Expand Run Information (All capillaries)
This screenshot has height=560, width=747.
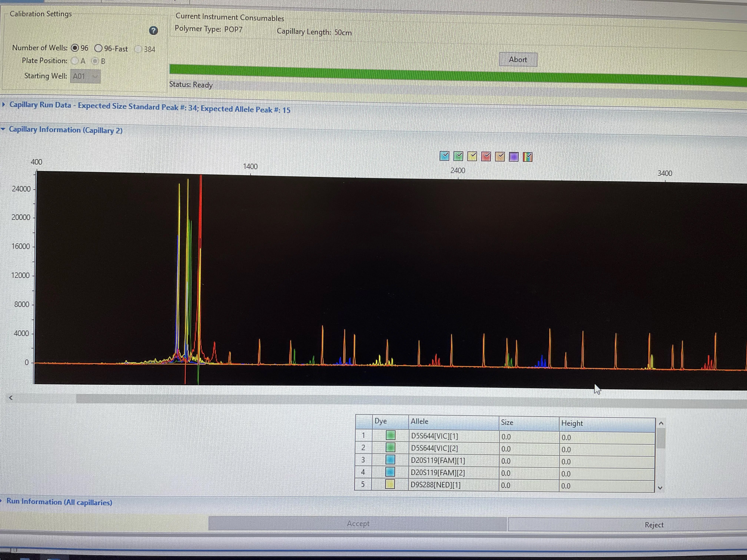(1, 501)
